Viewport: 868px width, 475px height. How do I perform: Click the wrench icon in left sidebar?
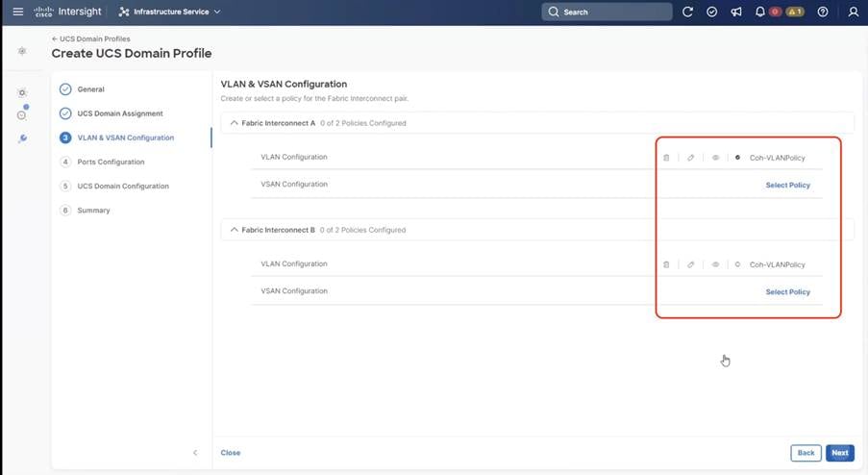click(x=22, y=138)
